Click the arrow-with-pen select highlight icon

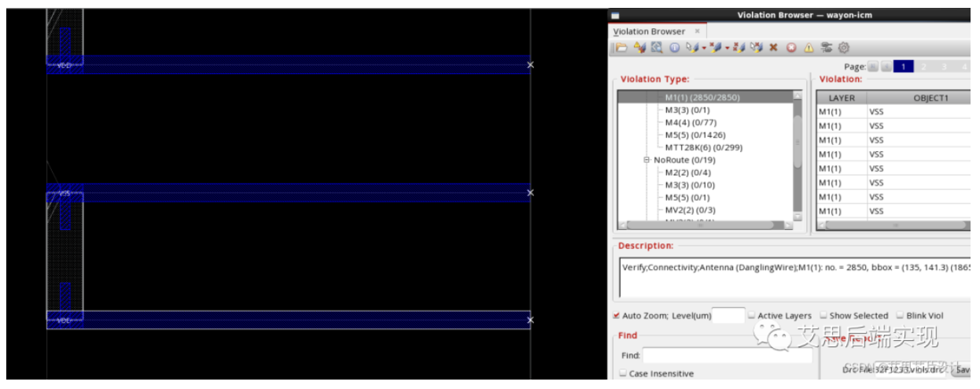691,47
